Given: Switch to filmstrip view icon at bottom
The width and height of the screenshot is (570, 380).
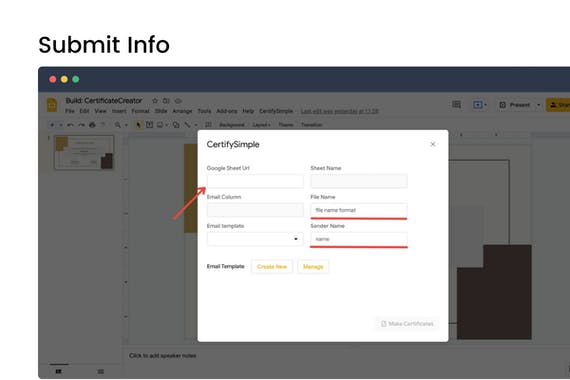Looking at the screenshot, I should pos(59,371).
